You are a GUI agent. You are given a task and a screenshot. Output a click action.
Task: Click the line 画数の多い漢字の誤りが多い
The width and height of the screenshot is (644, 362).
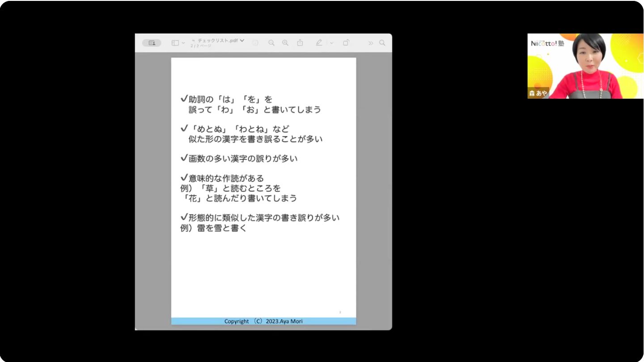point(239,158)
